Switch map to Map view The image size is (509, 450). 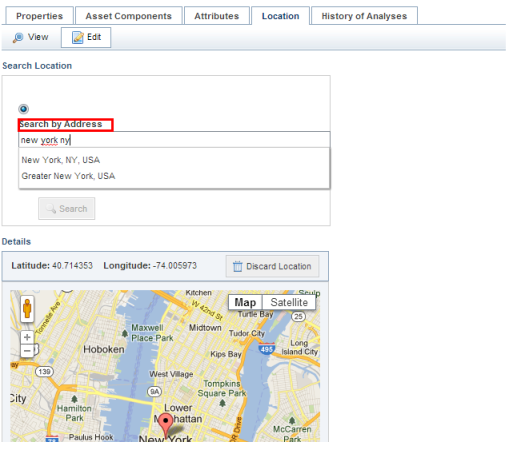245,302
